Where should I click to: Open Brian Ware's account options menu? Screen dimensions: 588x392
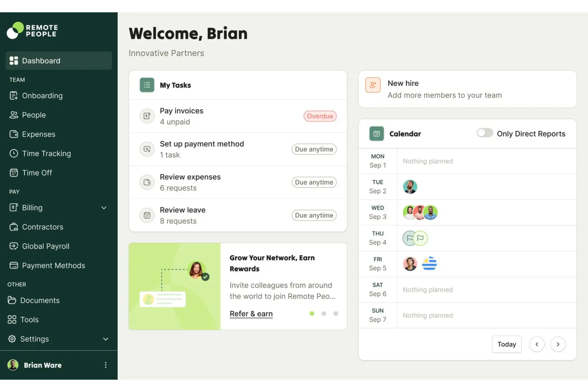point(106,365)
